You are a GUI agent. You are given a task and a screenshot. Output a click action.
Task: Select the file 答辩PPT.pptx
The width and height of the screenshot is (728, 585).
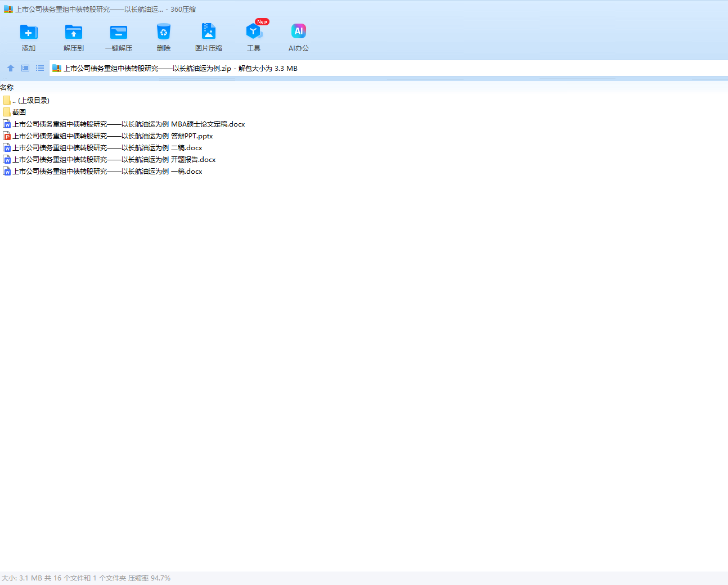[113, 136]
